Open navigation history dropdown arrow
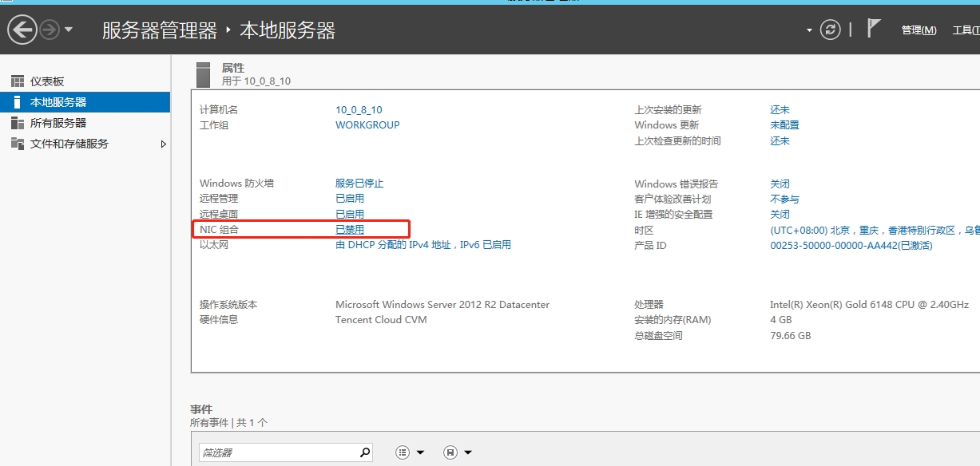This screenshot has width=980, height=466. pyautogui.click(x=69, y=30)
